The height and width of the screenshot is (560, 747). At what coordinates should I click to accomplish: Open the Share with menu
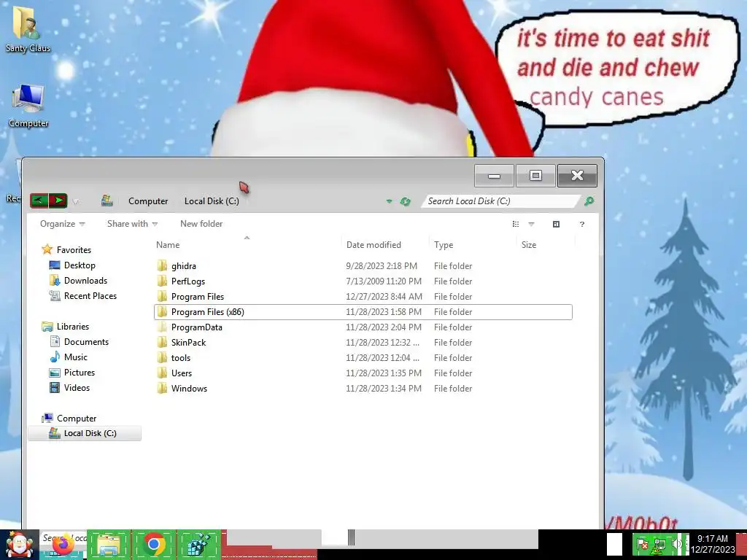[132, 224]
